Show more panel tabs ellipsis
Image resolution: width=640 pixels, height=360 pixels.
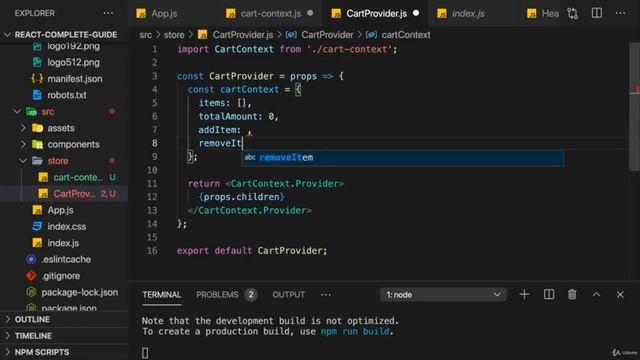[326, 295]
